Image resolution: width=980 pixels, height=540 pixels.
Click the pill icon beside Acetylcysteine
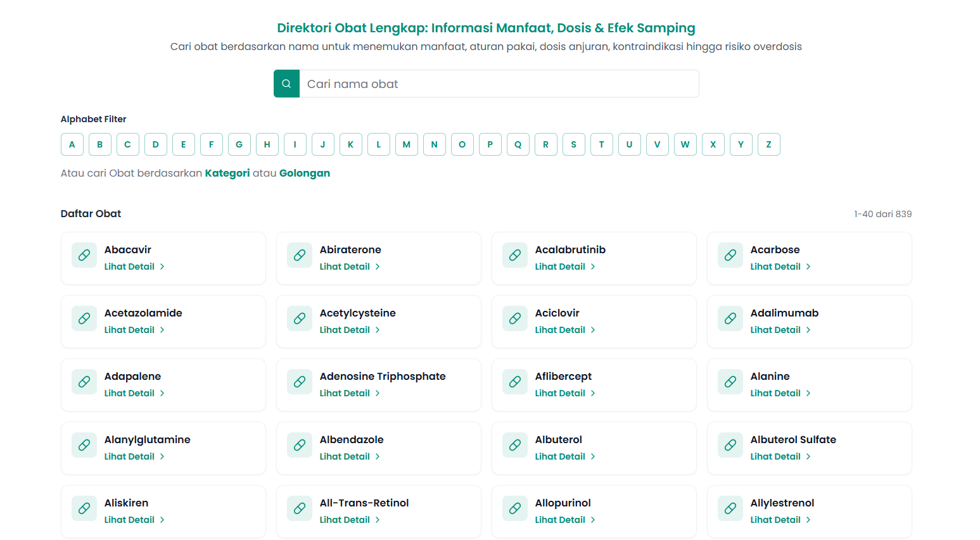click(x=300, y=318)
